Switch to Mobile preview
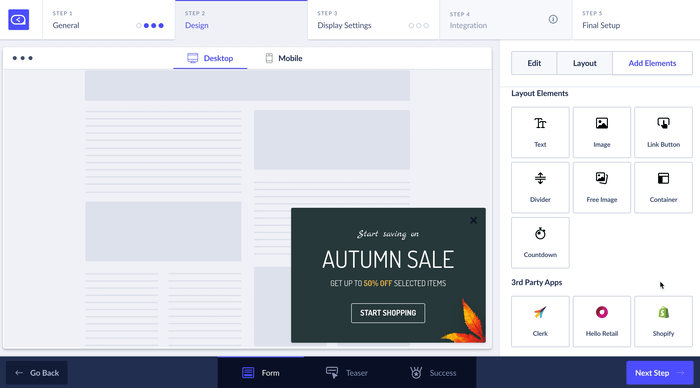This screenshot has height=388, width=700. coord(284,58)
